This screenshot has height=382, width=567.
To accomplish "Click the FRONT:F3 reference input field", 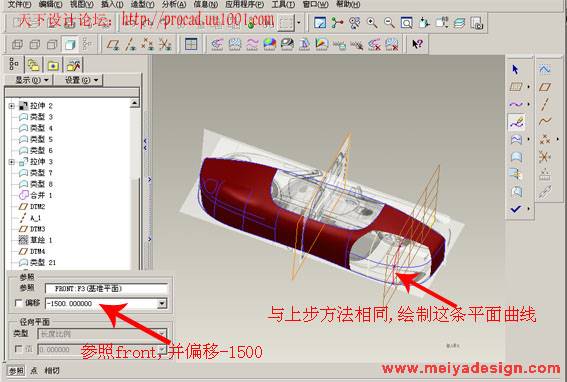I will click(107, 288).
